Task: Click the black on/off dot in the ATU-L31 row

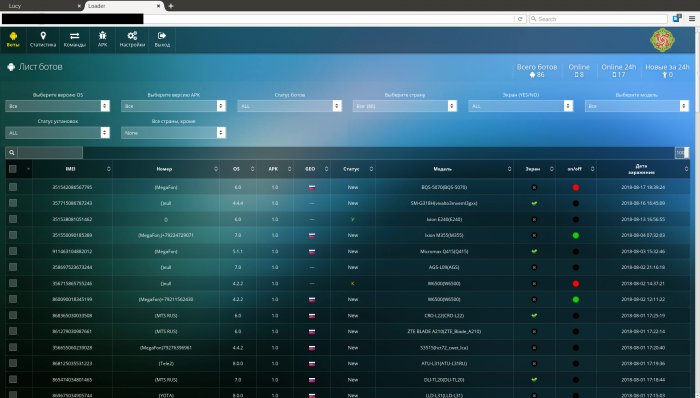Action: pyautogui.click(x=576, y=364)
